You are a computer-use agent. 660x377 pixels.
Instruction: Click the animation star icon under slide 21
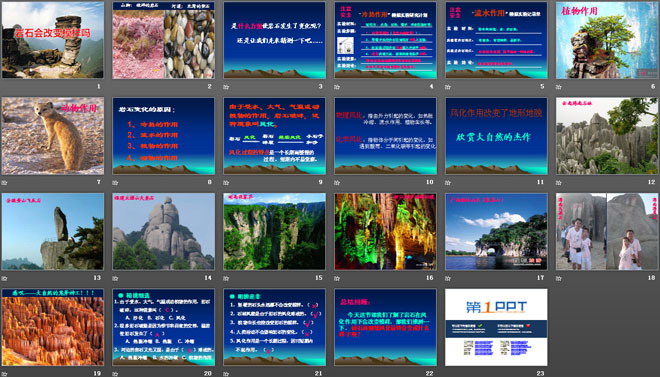[x=226, y=374]
